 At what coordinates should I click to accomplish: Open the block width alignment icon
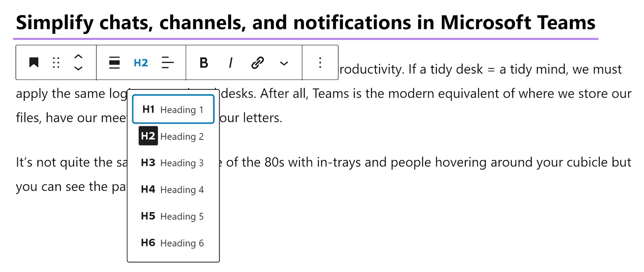point(114,63)
